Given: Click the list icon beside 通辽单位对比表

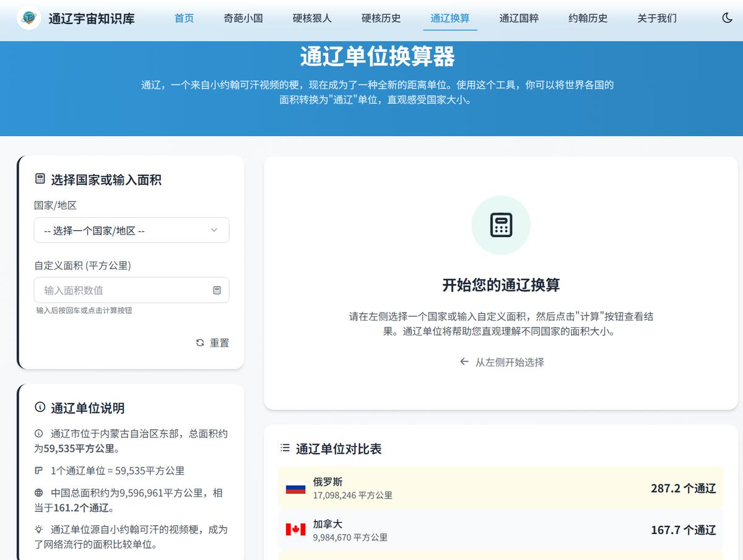Looking at the screenshot, I should [285, 448].
